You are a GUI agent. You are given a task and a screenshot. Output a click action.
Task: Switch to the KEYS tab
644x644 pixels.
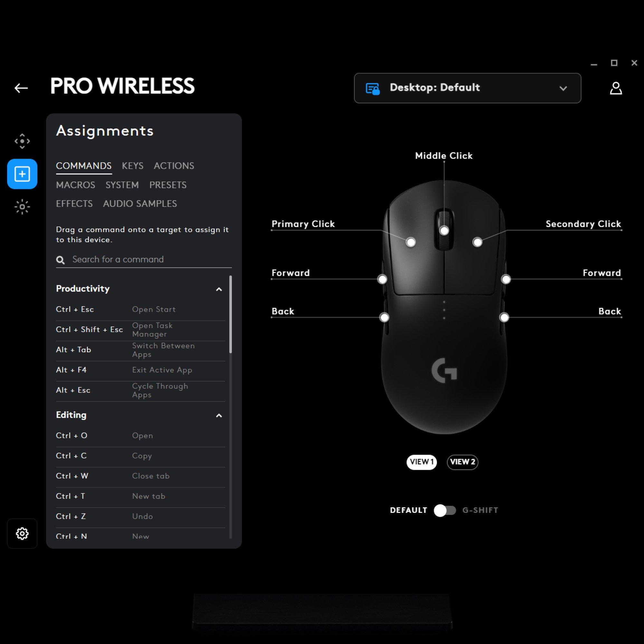pos(133,166)
